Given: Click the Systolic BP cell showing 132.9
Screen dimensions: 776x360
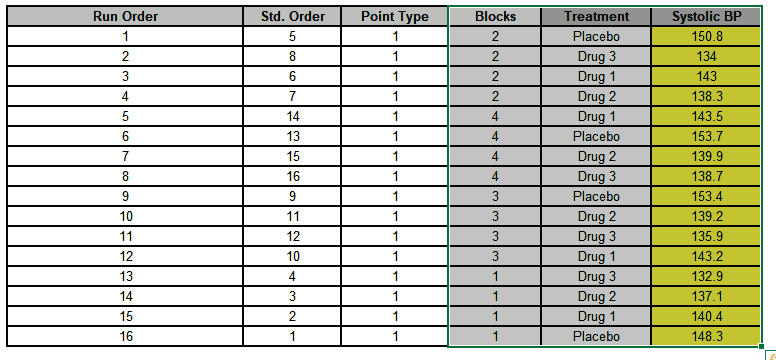Looking at the screenshot, I should (706, 276).
